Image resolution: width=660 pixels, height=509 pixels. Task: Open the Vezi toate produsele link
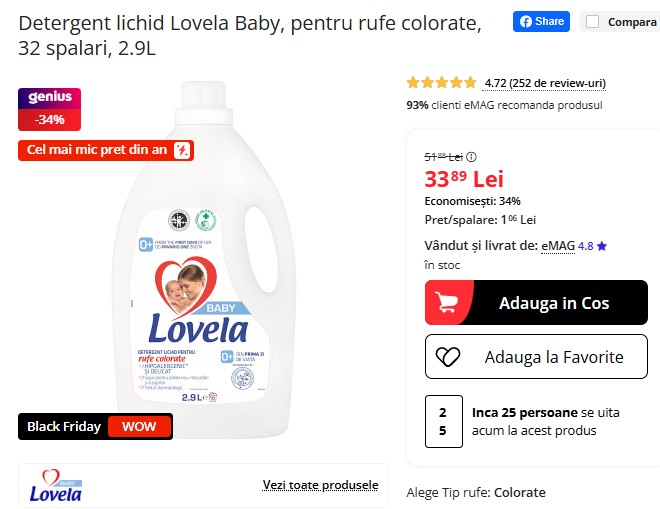tap(320, 485)
